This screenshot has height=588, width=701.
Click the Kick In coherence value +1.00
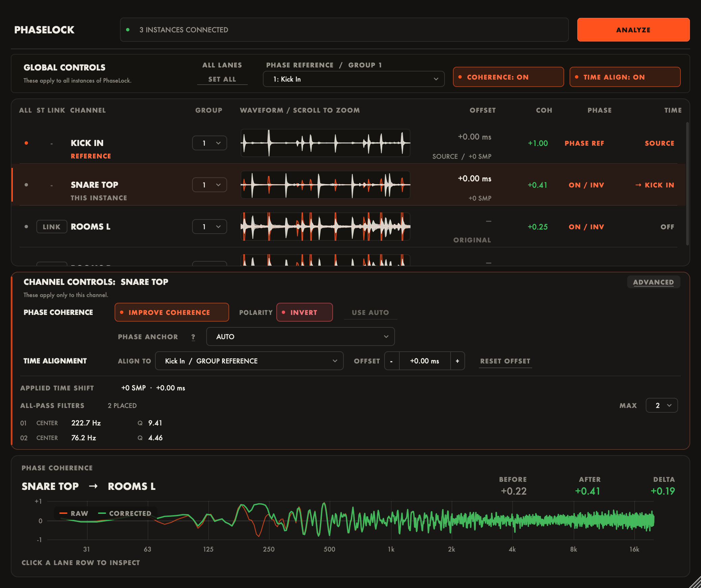point(538,143)
